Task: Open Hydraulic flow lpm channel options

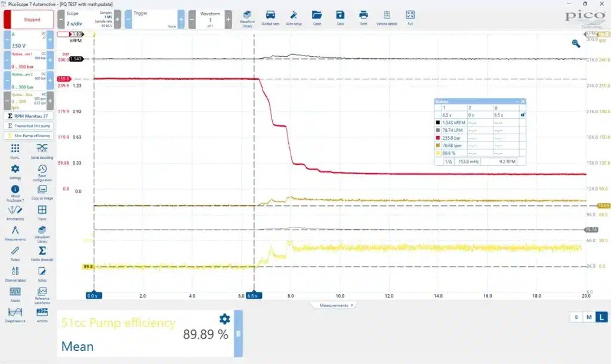Action: 29,101
